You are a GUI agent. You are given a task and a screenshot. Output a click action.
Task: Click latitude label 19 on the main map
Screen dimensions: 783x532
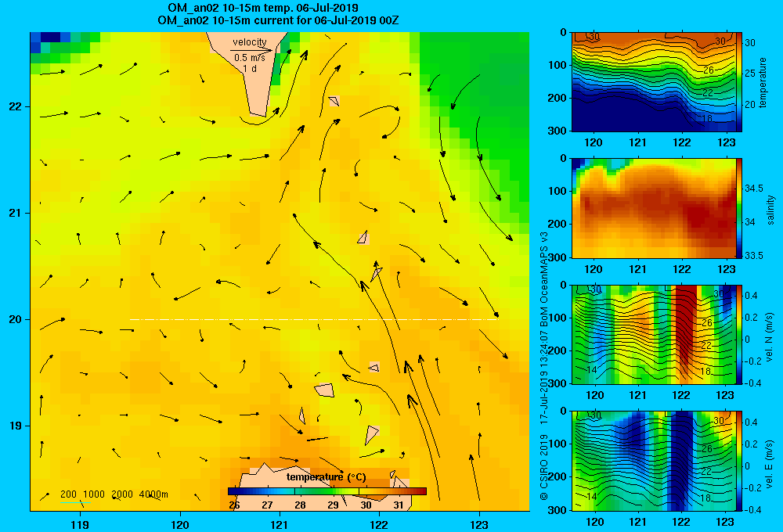coord(15,426)
